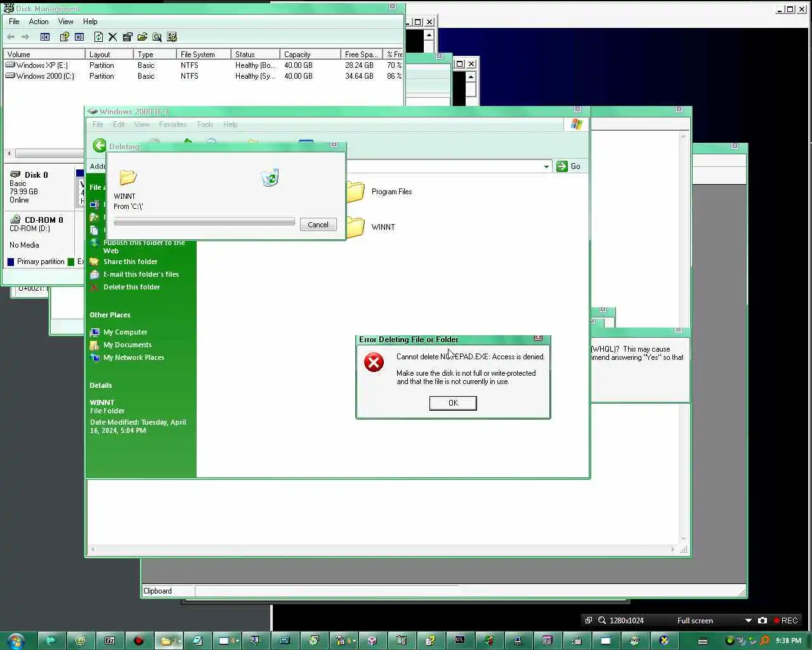Image resolution: width=812 pixels, height=650 pixels.
Task: Click OK in the Error Deleting dialog
Action: point(453,403)
